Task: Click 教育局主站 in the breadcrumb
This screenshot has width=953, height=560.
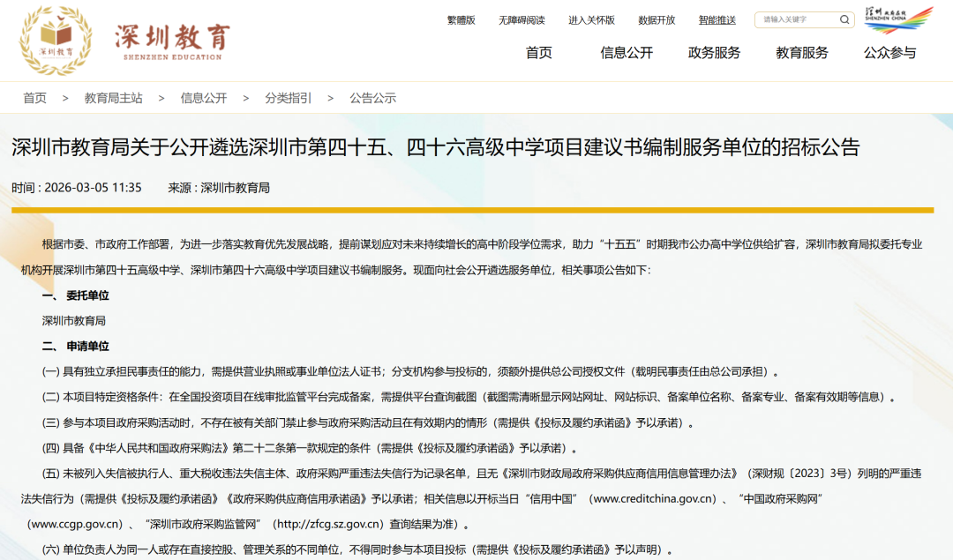Action: (113, 98)
